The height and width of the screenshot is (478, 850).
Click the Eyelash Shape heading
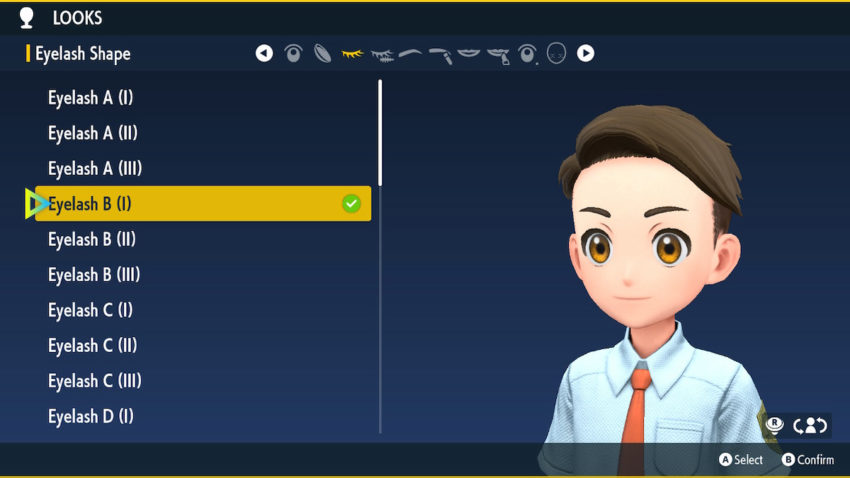click(82, 54)
